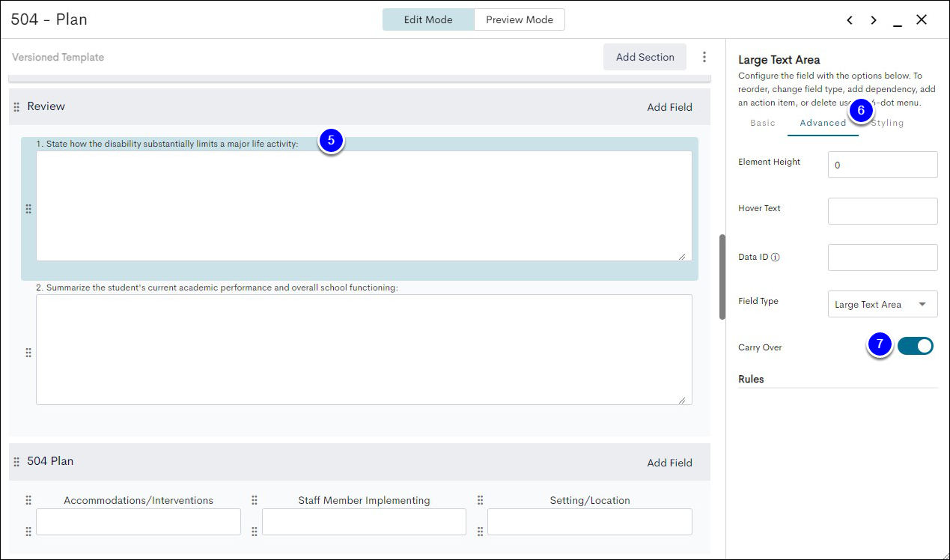This screenshot has width=950, height=560.
Task: Go to the next item arrow
Action: click(x=874, y=20)
